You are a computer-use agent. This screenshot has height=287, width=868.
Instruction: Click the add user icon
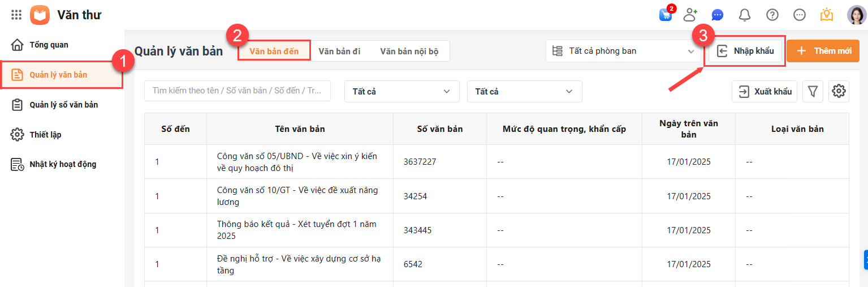(690, 15)
